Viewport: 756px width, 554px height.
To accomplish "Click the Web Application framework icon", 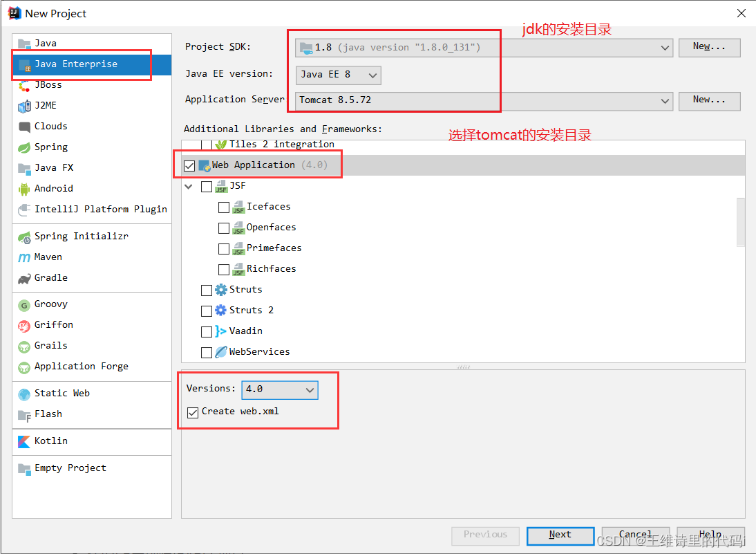I will (x=205, y=165).
